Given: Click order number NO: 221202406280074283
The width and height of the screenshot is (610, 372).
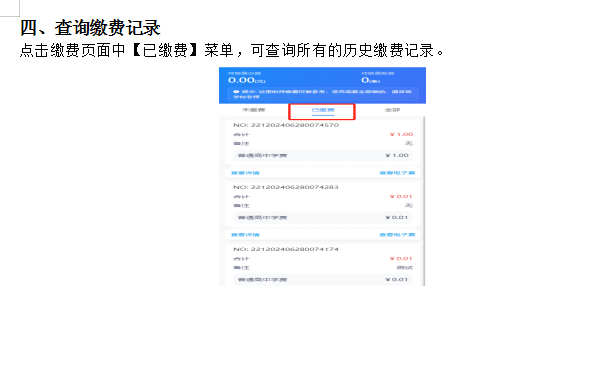Looking at the screenshot, I should [286, 187].
